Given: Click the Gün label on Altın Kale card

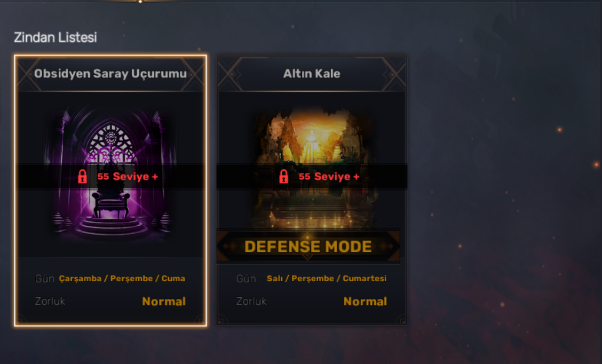Looking at the screenshot, I should 246,279.
